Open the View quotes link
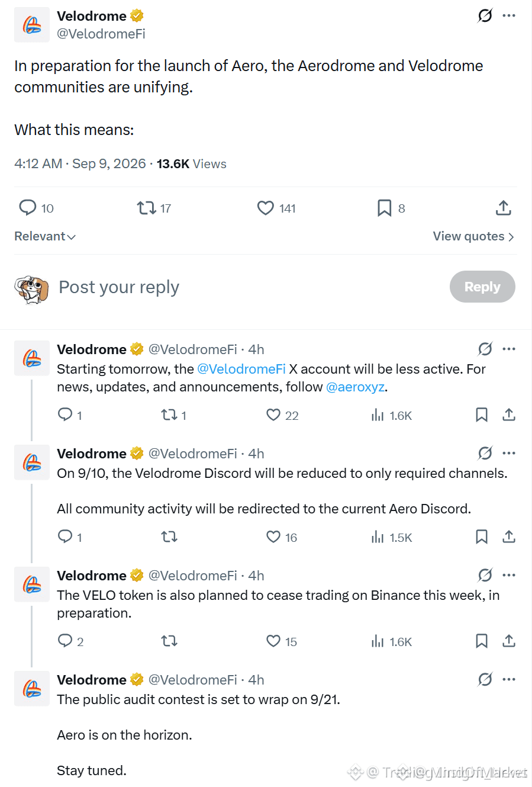This screenshot has width=532, height=787. click(473, 236)
